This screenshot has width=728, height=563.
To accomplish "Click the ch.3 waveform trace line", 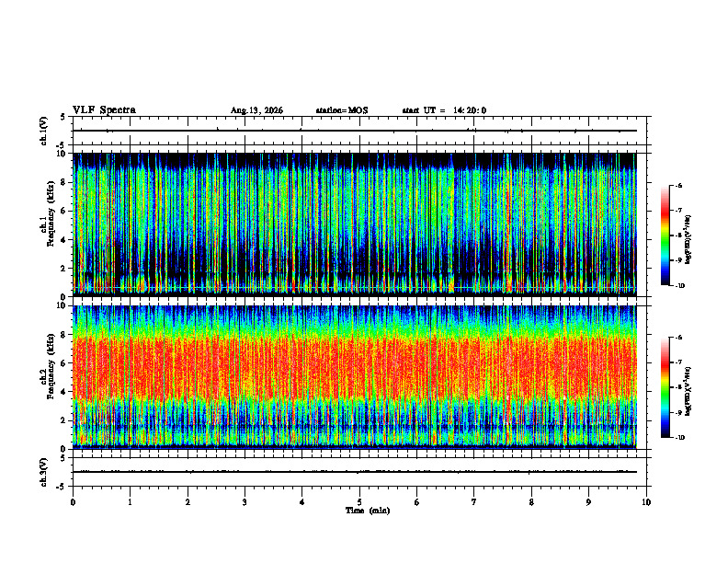I will pos(355,472).
